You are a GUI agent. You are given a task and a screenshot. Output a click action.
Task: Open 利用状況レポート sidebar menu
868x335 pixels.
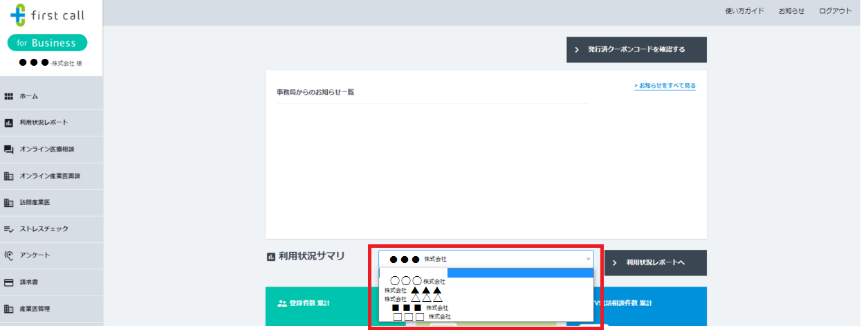pyautogui.click(x=51, y=123)
